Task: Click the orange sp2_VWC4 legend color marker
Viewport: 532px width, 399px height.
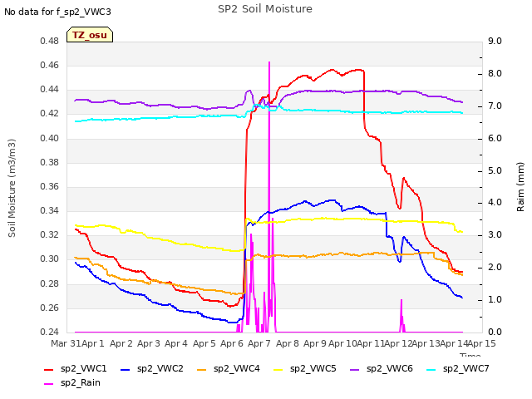Action: [201, 369]
